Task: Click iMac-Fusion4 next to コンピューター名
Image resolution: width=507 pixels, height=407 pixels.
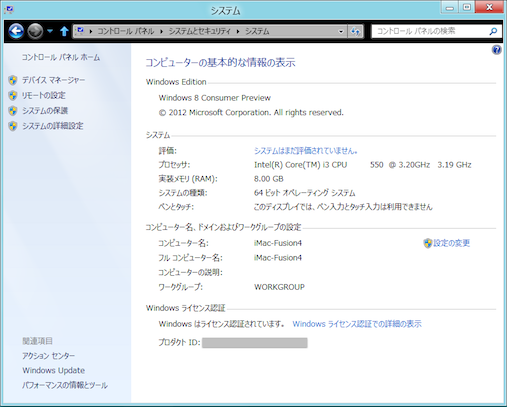Action: [x=278, y=243]
